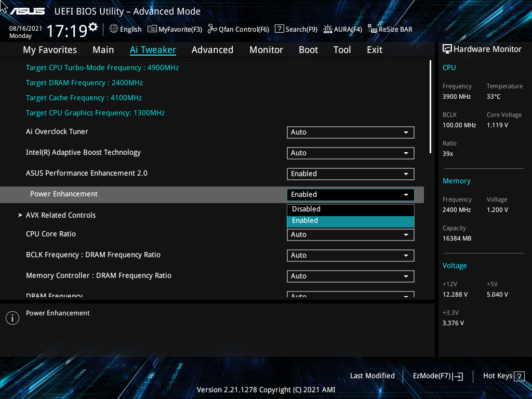
Task: Select Enabled in Power Enhancement list
Action: pyautogui.click(x=351, y=220)
